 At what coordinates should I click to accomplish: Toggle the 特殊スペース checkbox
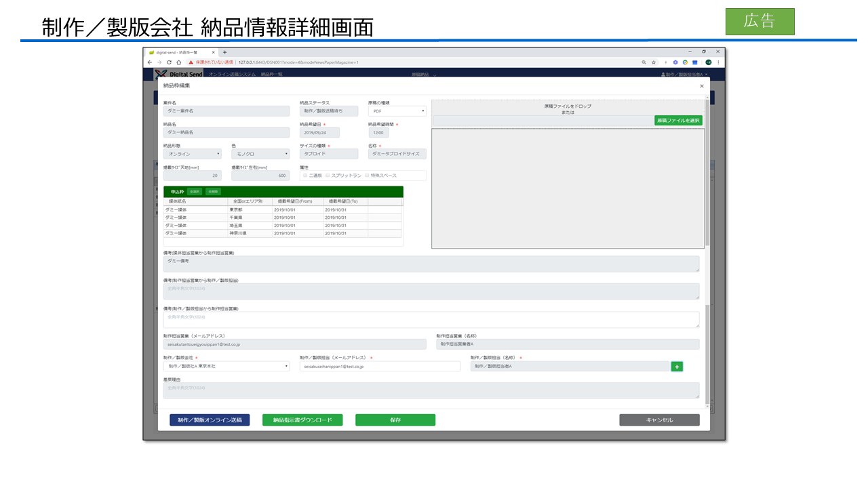point(367,176)
